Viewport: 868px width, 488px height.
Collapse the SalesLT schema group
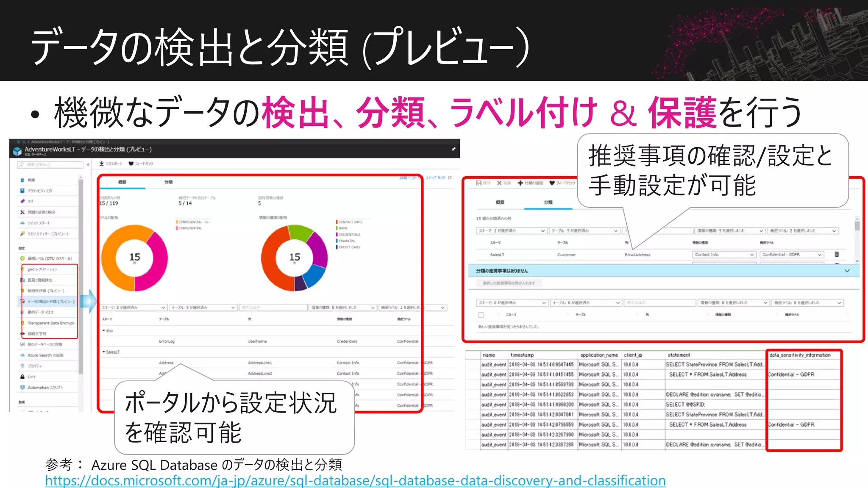tap(104, 352)
